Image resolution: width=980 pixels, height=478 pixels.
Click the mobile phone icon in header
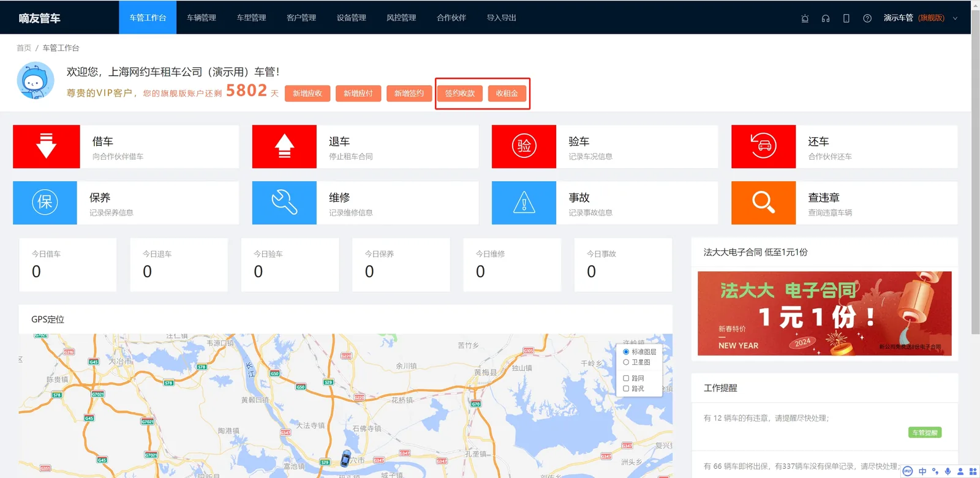[846, 18]
